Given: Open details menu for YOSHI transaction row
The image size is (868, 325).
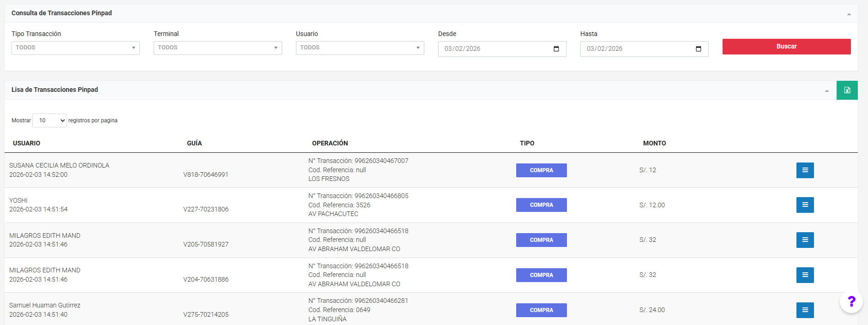Looking at the screenshot, I should [805, 205].
